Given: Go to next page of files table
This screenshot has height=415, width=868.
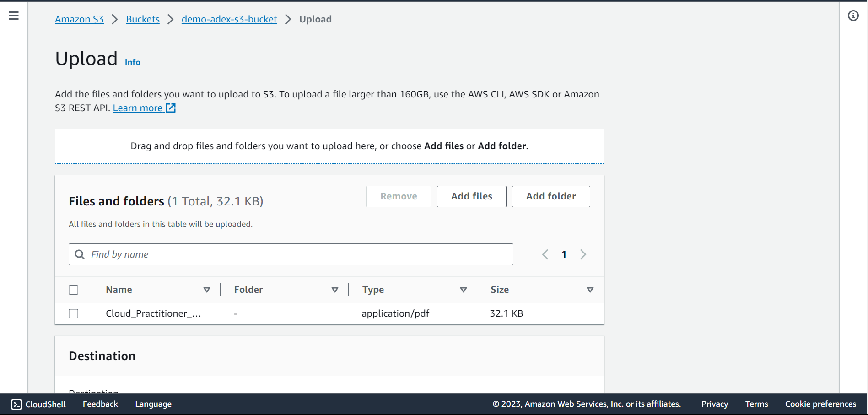Looking at the screenshot, I should (583, 254).
